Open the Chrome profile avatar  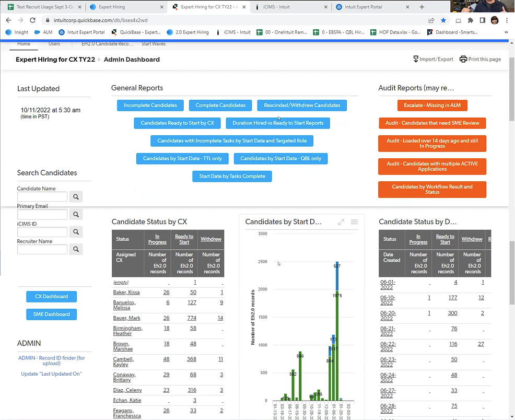495,20
